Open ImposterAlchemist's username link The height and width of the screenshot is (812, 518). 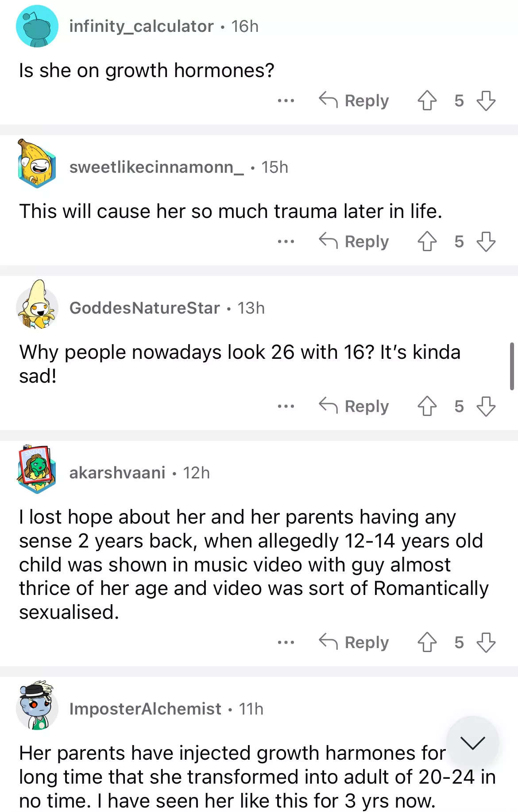[x=145, y=709]
